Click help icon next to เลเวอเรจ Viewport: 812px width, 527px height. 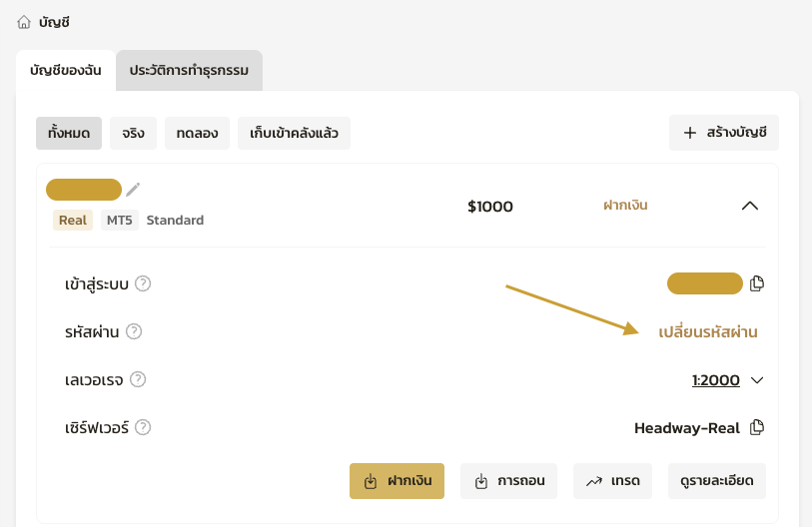[x=138, y=379]
